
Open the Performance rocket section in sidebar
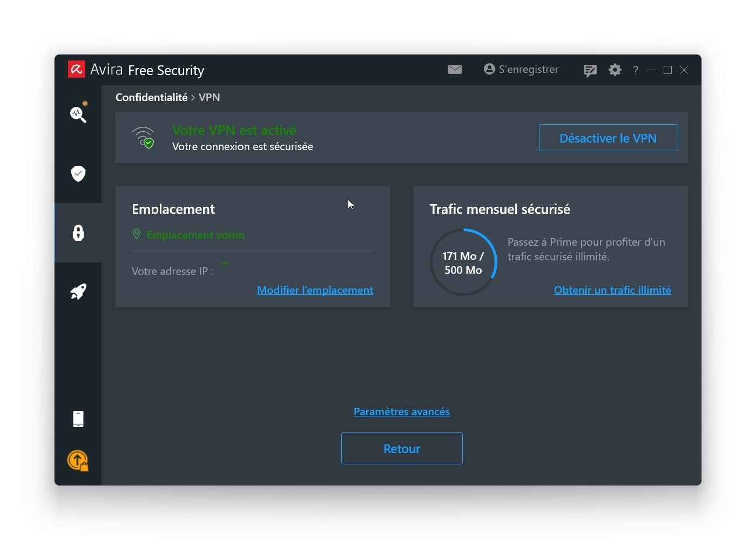click(x=78, y=292)
